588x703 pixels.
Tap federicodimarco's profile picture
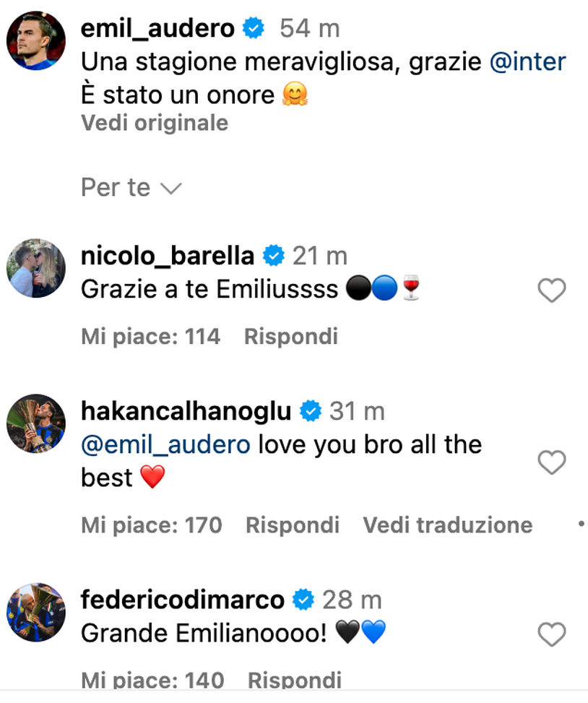(x=36, y=612)
